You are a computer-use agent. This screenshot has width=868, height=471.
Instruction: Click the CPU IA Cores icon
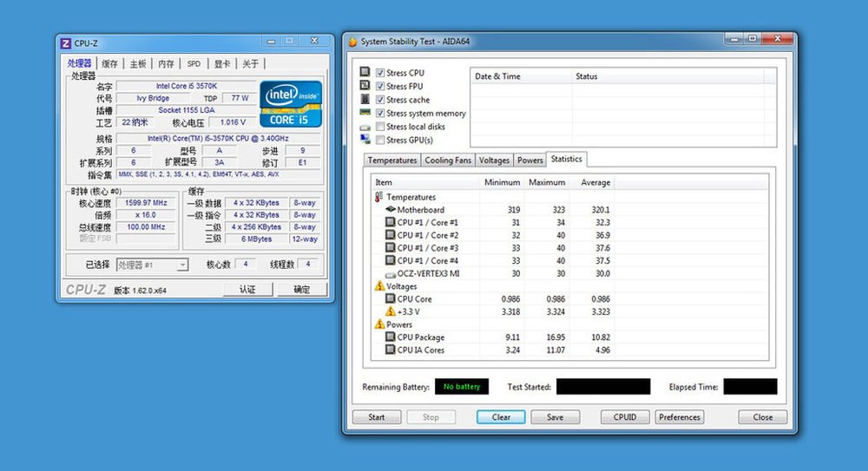(391, 350)
